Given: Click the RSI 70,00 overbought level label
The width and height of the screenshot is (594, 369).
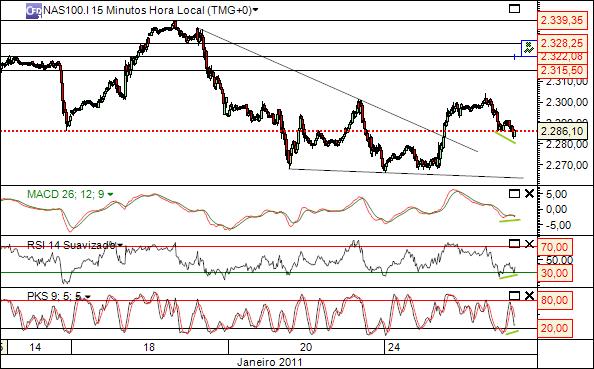Looking at the screenshot, I should click(555, 247).
